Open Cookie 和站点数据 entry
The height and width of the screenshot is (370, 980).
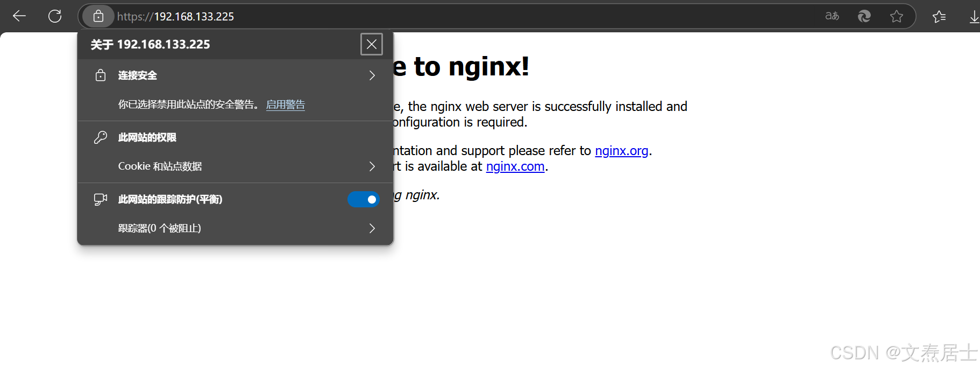236,166
